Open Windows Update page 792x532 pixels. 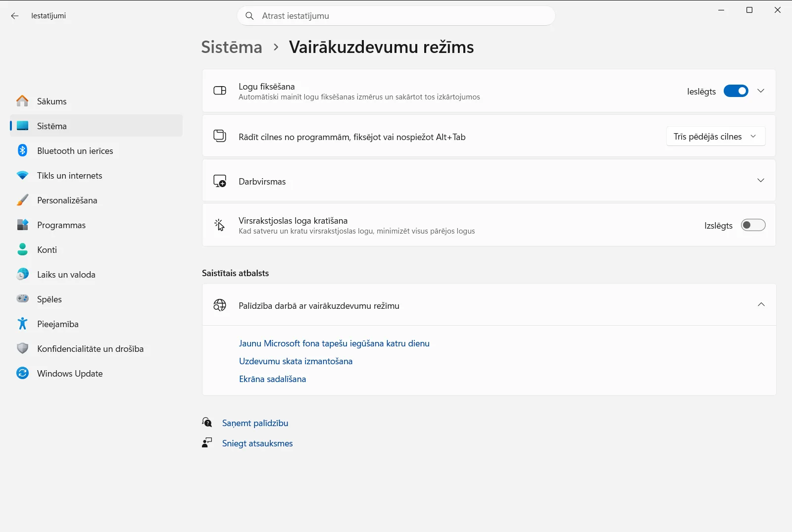pyautogui.click(x=97, y=373)
